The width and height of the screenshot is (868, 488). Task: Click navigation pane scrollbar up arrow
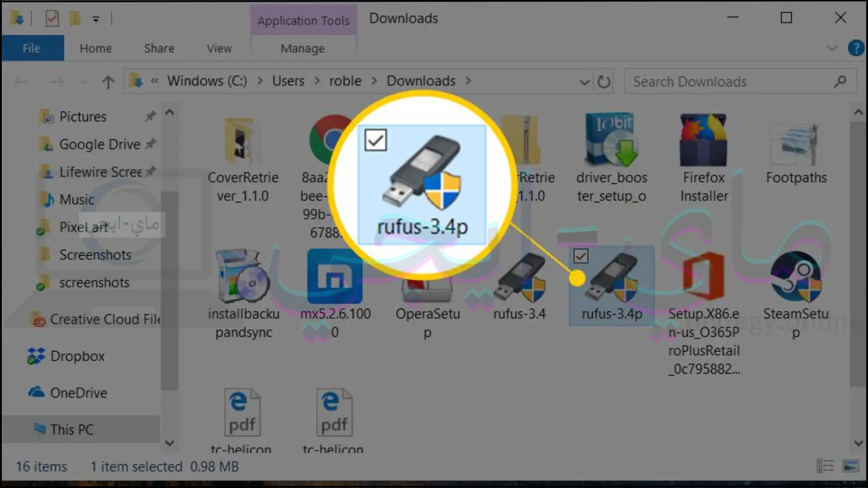coord(170,112)
